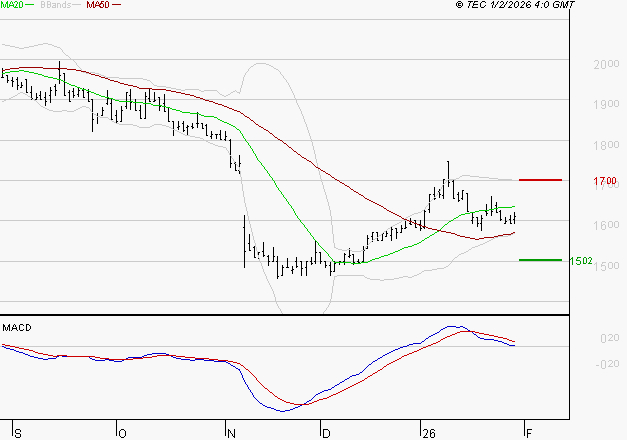Click the TEC copyright timestamp text
This screenshot has height=440, width=627.
(515, 5)
